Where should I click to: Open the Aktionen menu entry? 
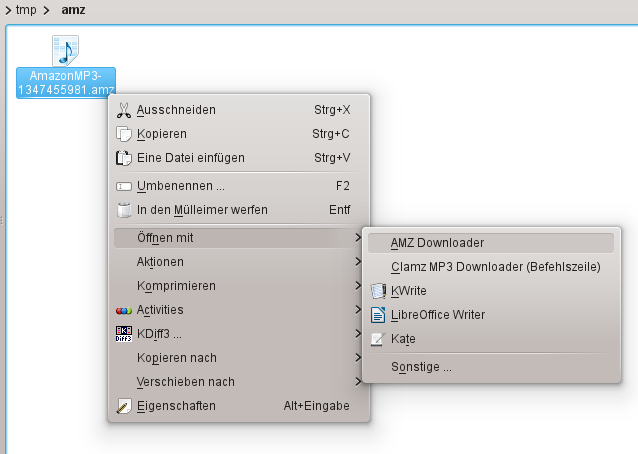coord(239,262)
